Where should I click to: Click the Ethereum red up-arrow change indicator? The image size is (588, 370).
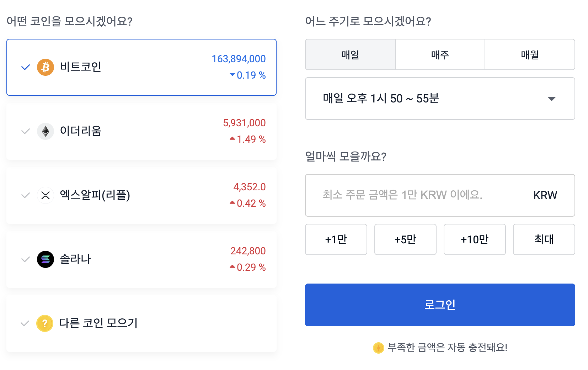(x=232, y=138)
